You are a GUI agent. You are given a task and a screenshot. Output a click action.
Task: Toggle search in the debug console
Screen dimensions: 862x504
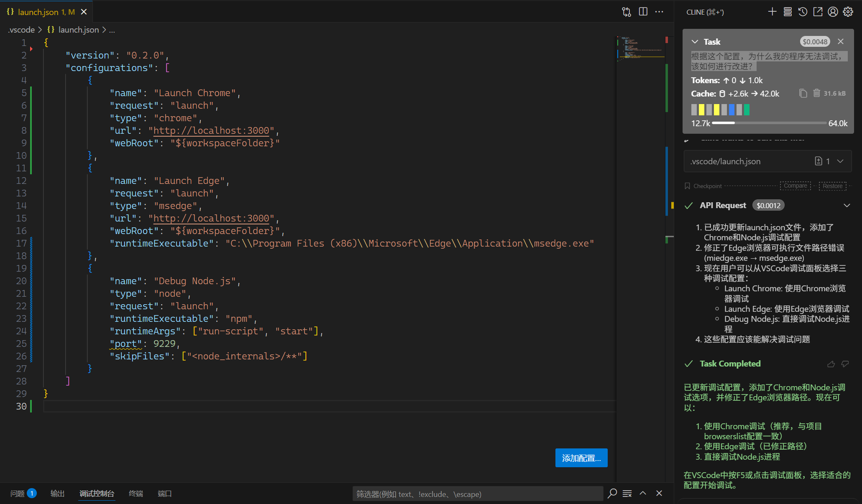click(612, 494)
